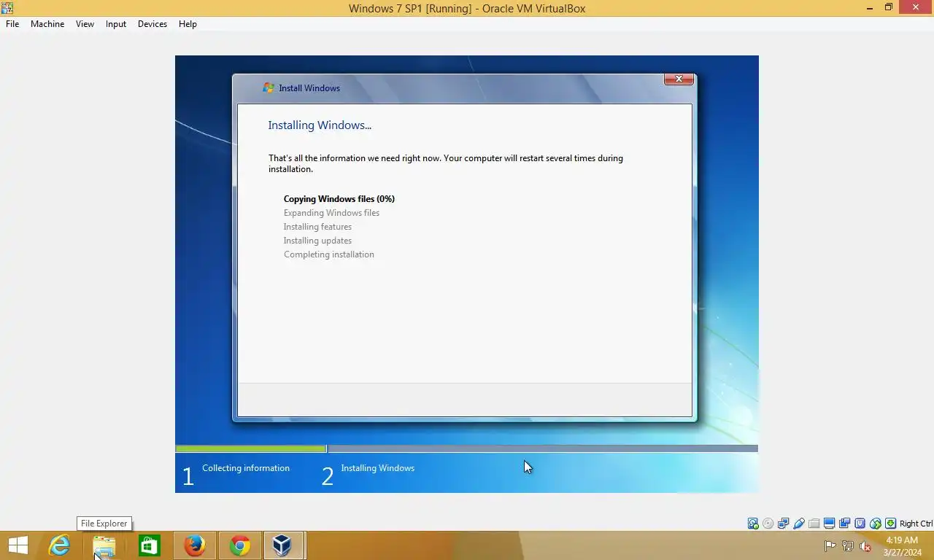The image size is (934, 560).
Task: Click the Collecting information stage label
Action: coord(246,468)
